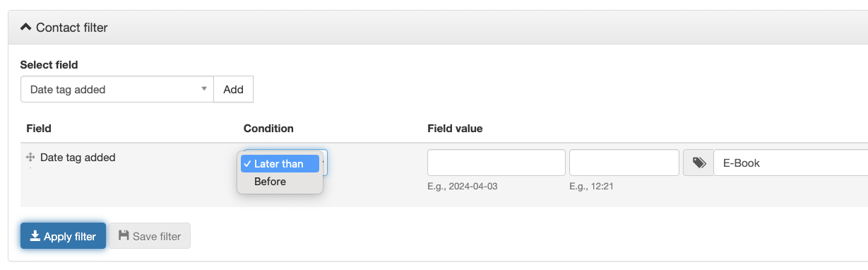Collapse the Contact filter panel chevron

tap(26, 28)
